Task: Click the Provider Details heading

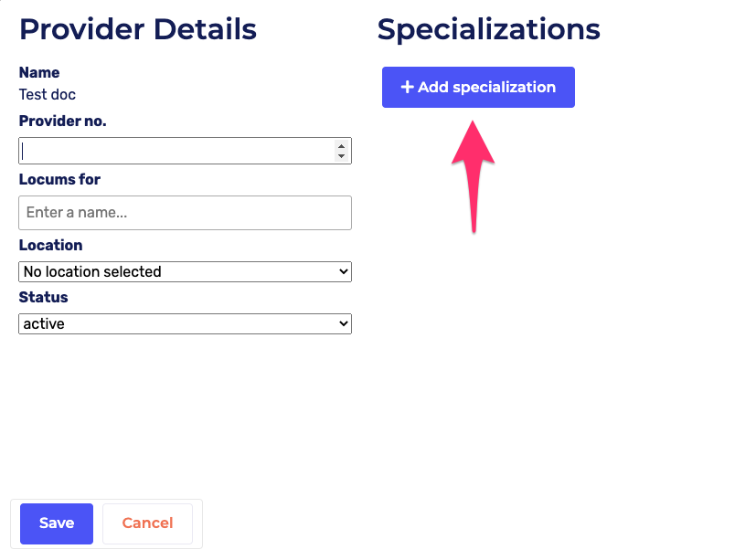Action: tap(138, 29)
